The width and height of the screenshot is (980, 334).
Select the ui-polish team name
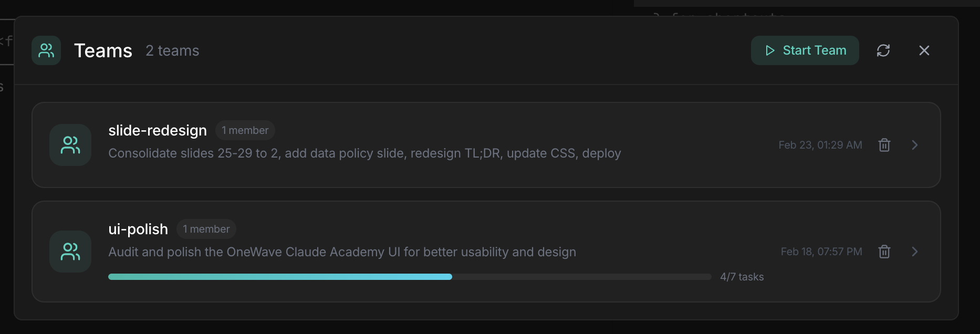coord(138,229)
